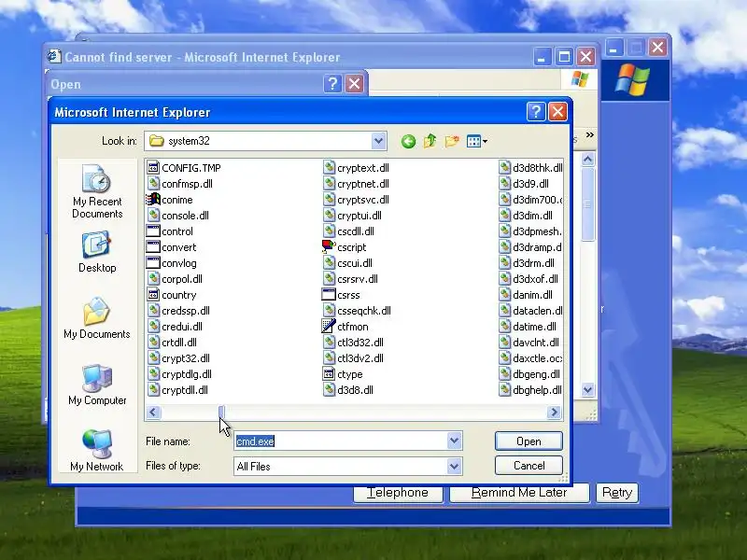Select the control file icon
Image resolution: width=747 pixels, height=560 pixels.
153,231
